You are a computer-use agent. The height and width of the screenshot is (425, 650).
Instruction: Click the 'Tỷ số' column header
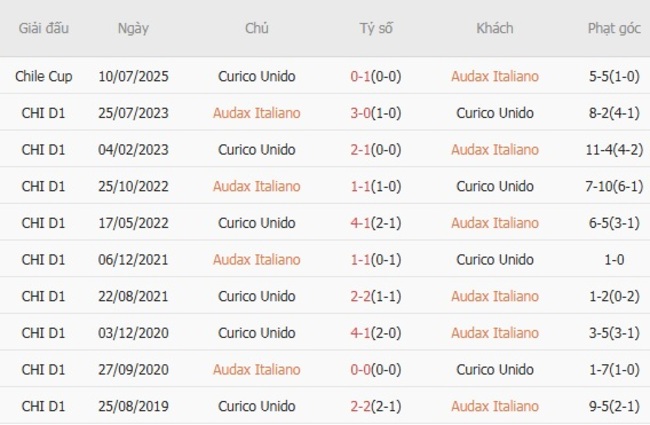point(376,28)
